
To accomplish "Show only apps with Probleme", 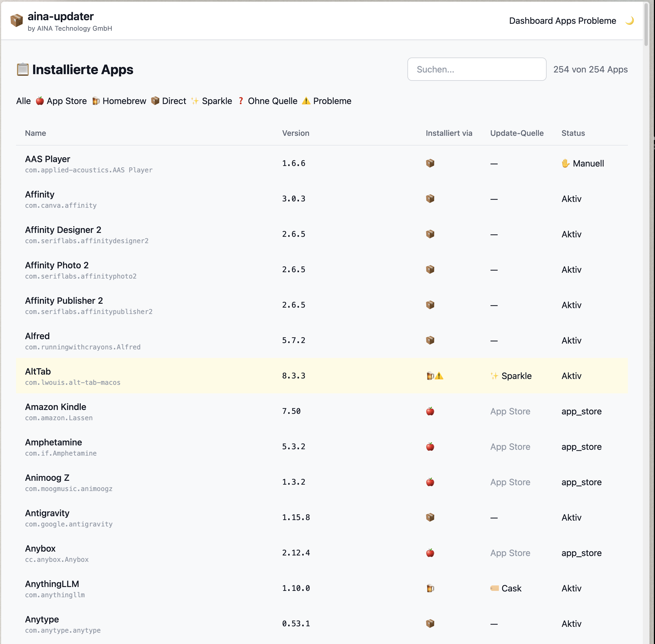I will click(x=327, y=101).
